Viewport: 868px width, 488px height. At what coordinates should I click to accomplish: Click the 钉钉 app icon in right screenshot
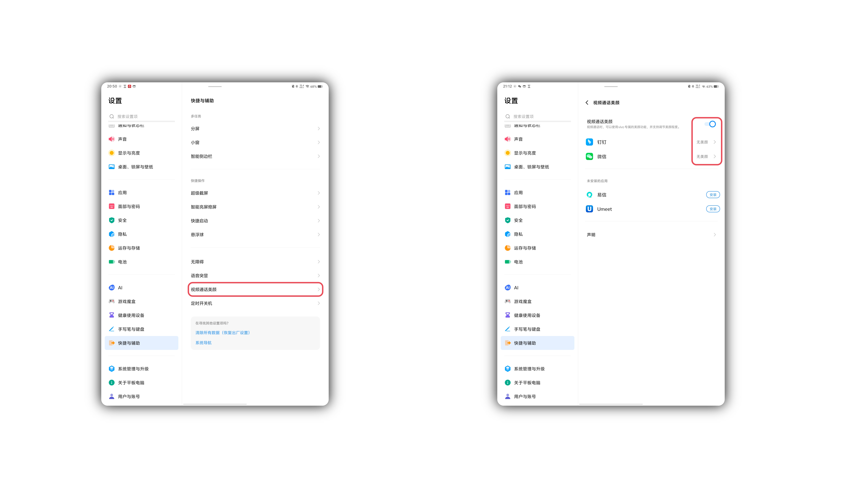589,142
